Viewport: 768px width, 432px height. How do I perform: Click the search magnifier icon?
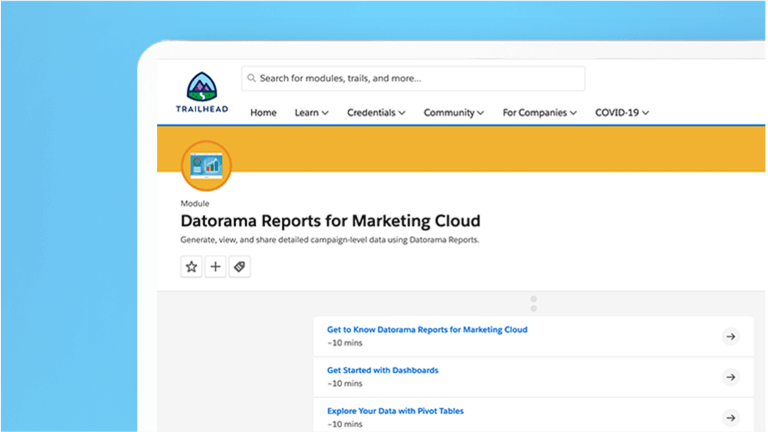[251, 79]
